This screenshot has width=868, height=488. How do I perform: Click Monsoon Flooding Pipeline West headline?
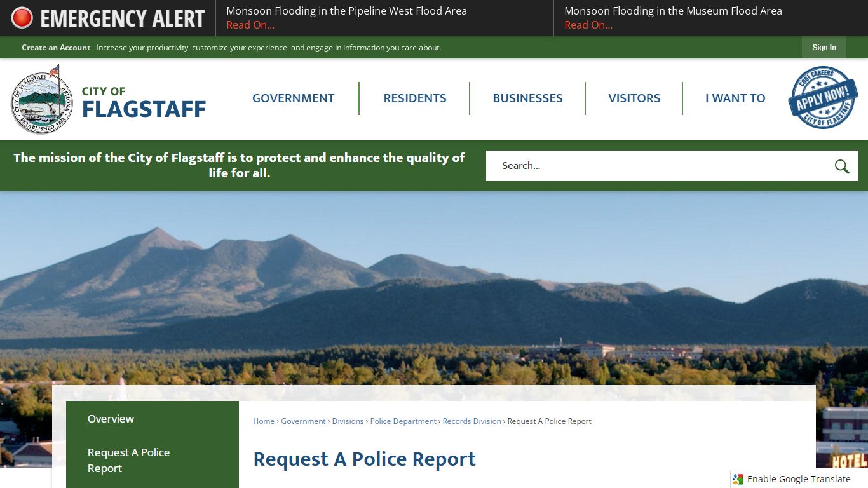point(346,11)
